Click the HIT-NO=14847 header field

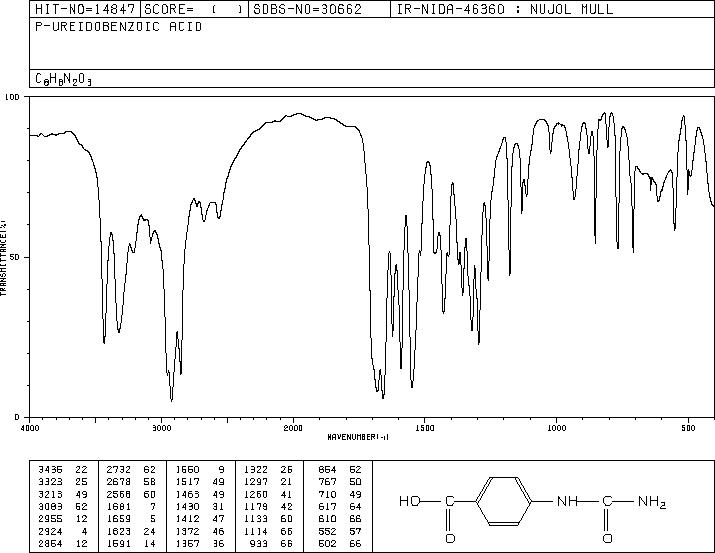(85, 9)
